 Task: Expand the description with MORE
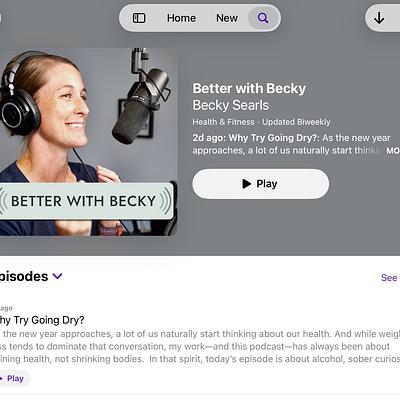coord(393,151)
